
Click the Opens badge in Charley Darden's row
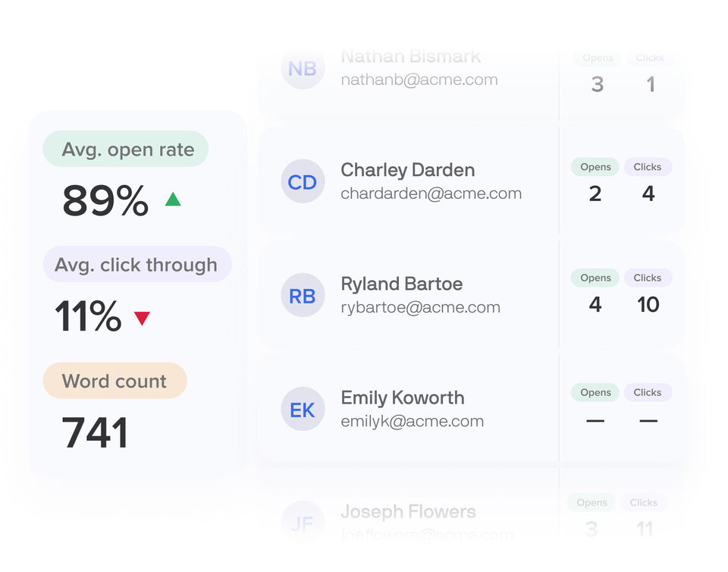point(595,167)
